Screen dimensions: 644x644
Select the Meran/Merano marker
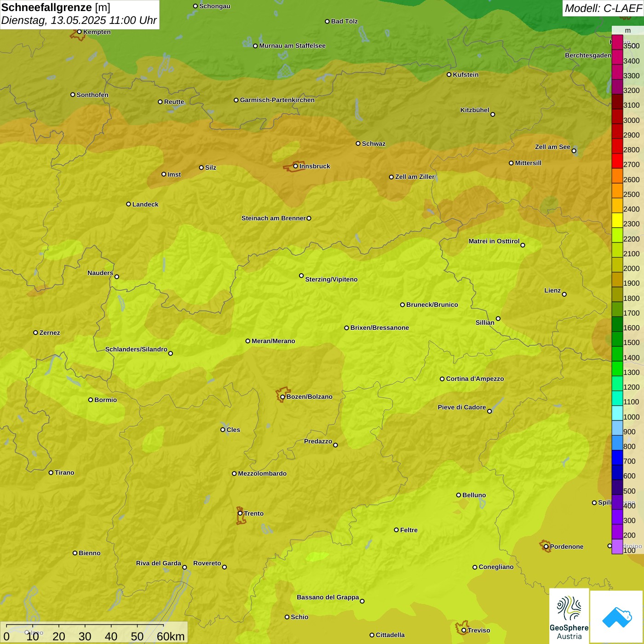coord(247,341)
